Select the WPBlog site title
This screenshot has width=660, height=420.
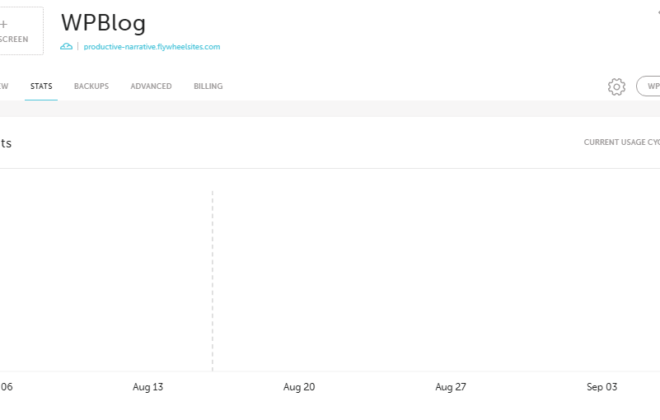click(104, 23)
